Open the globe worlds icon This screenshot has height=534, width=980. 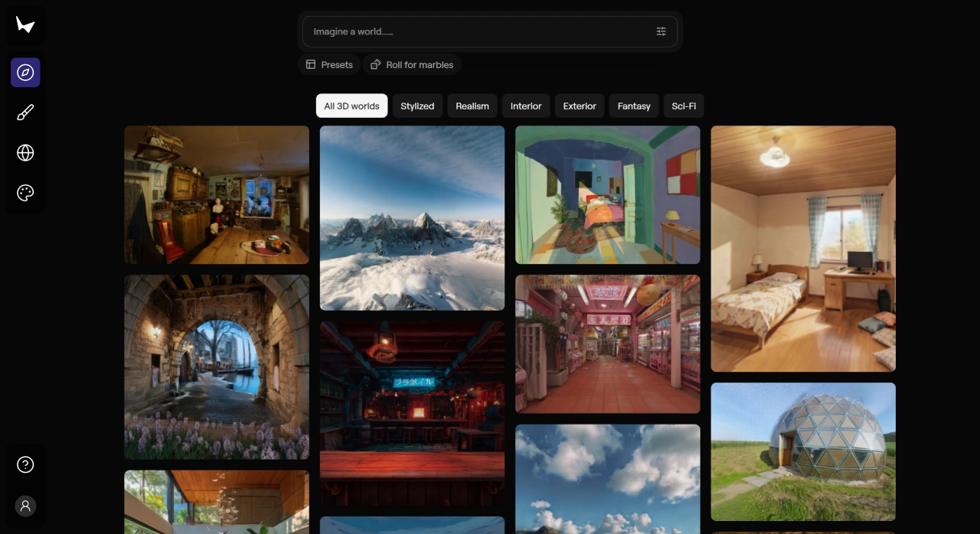(25, 153)
